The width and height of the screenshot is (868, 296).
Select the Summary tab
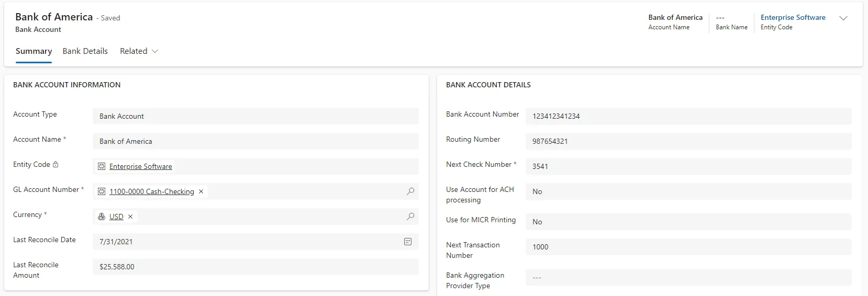point(34,51)
